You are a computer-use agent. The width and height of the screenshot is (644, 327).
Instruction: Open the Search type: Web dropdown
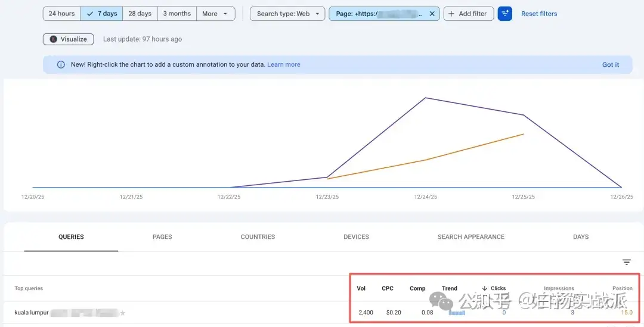tap(287, 14)
